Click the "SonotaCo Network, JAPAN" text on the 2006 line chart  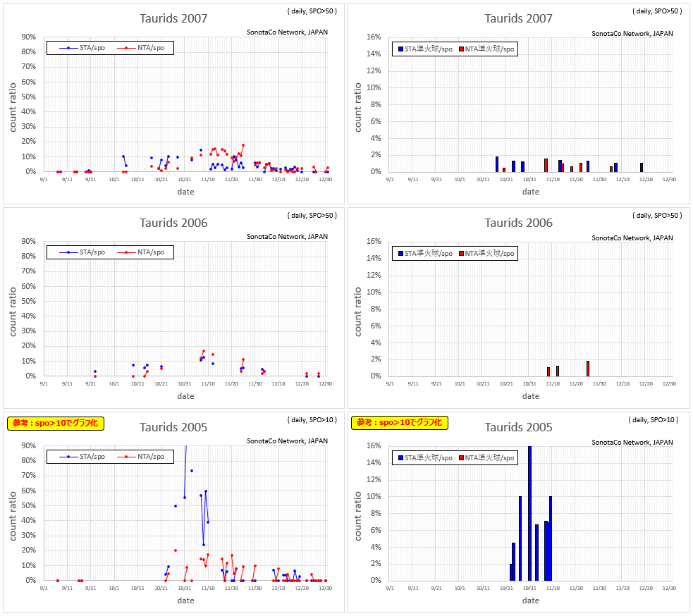[x=287, y=237]
